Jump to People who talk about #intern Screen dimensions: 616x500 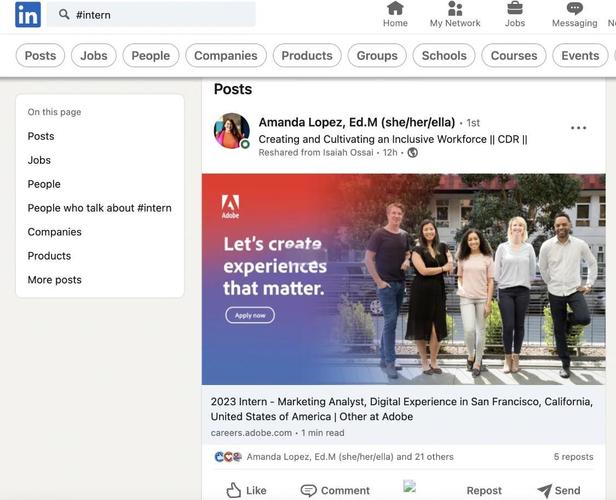pos(99,208)
